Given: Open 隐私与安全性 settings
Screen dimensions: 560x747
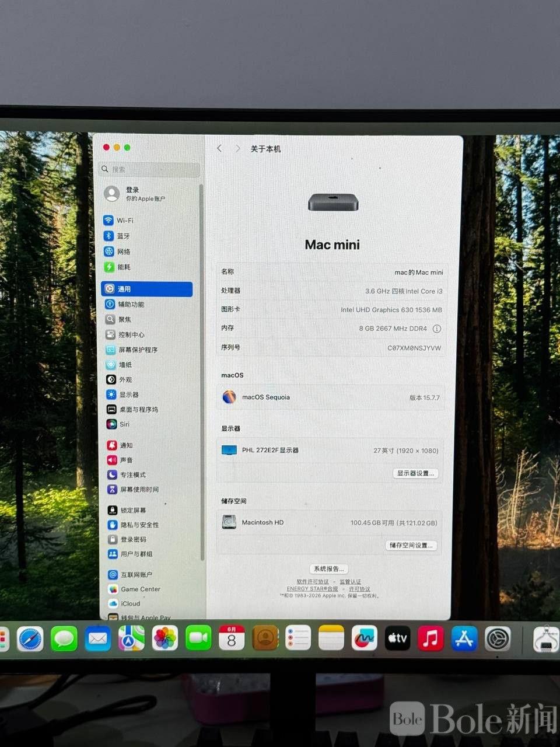Looking at the screenshot, I should click(134, 525).
